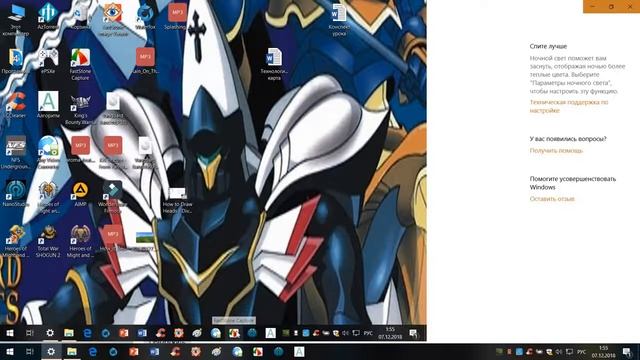Viewport: 640px width, 360px height.
Task: Open Task View in the bottommost taskbar
Action: tap(30, 351)
